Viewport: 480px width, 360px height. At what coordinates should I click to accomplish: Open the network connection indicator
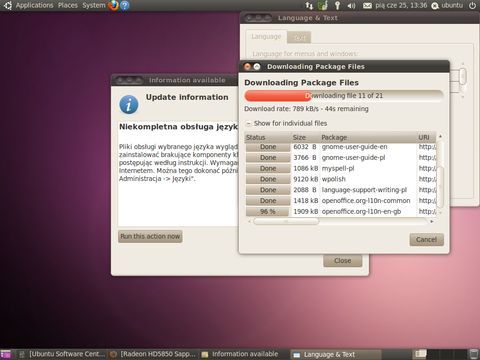pos(309,5)
